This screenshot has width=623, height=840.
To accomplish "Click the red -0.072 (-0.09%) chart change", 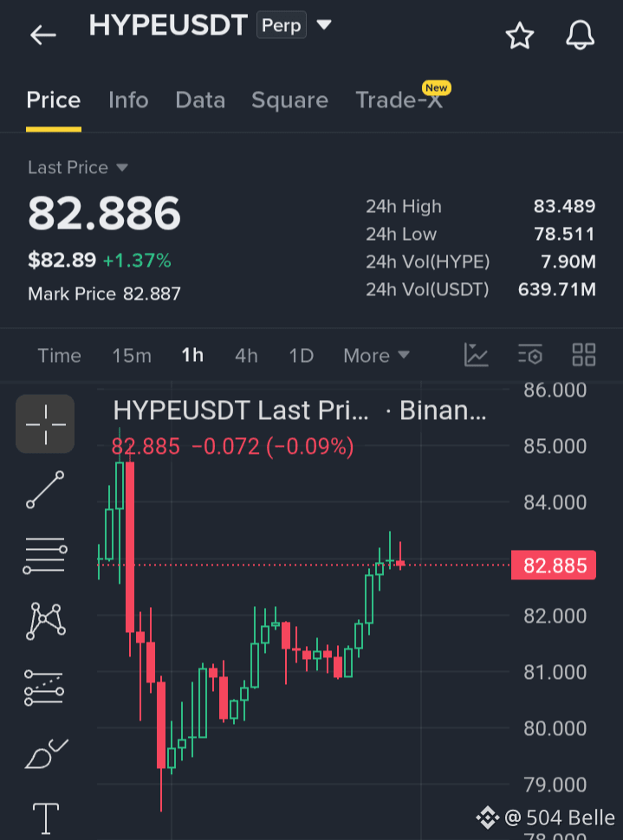I will 272,446.
